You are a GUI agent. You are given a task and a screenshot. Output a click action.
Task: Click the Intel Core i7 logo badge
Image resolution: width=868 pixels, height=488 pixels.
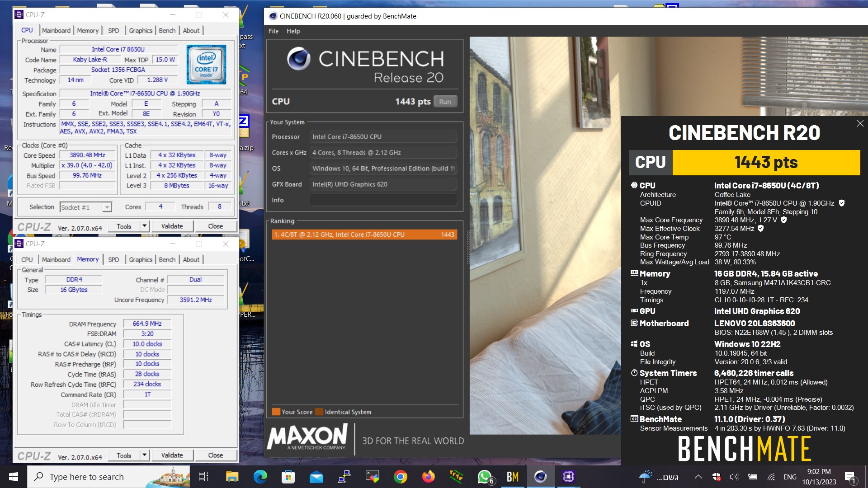pos(206,65)
